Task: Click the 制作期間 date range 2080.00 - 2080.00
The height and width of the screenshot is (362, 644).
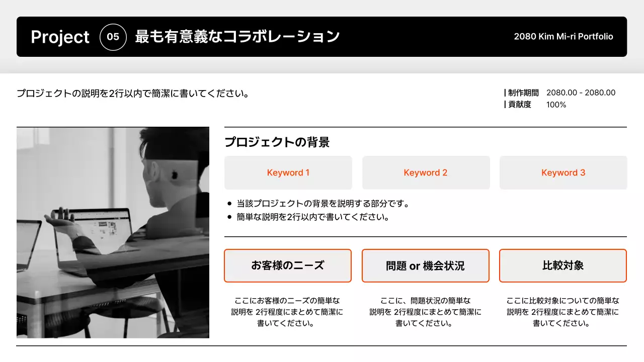Action: [x=581, y=93]
